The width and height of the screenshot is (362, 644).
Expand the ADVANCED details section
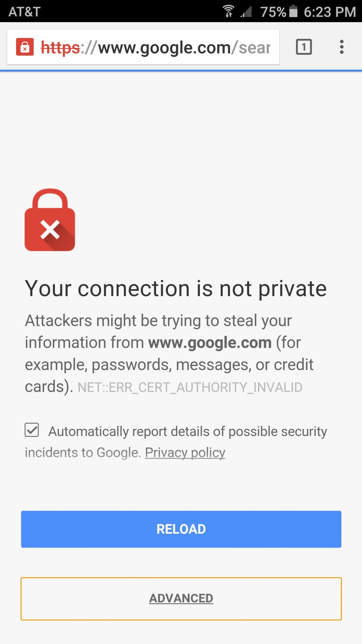tap(181, 599)
